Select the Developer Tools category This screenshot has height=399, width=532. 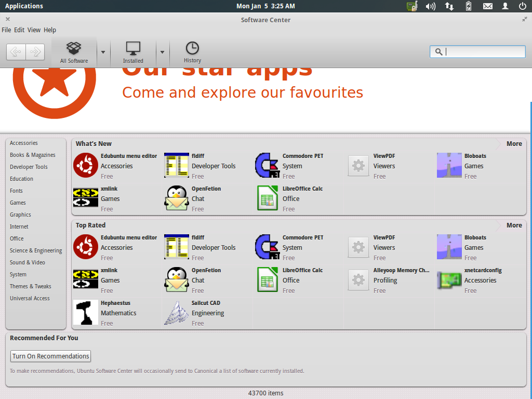29,167
